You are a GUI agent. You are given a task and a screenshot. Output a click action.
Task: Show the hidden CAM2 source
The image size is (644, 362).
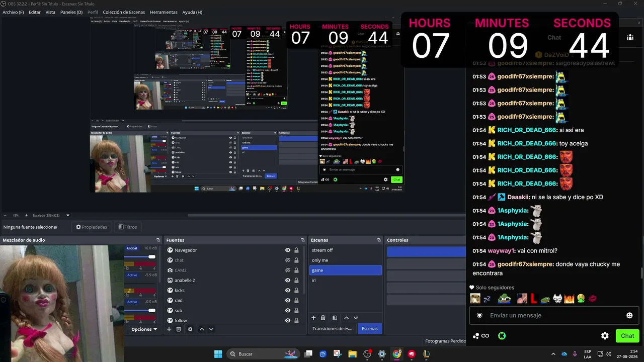tap(288, 270)
